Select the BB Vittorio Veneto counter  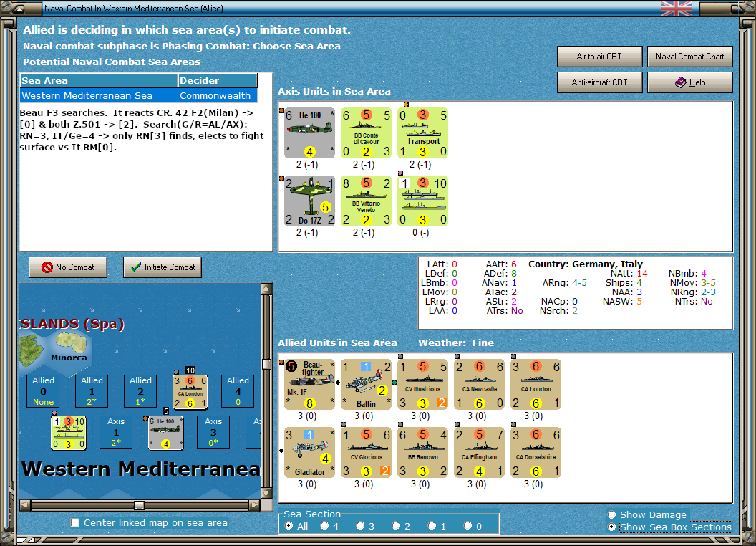pos(366,201)
